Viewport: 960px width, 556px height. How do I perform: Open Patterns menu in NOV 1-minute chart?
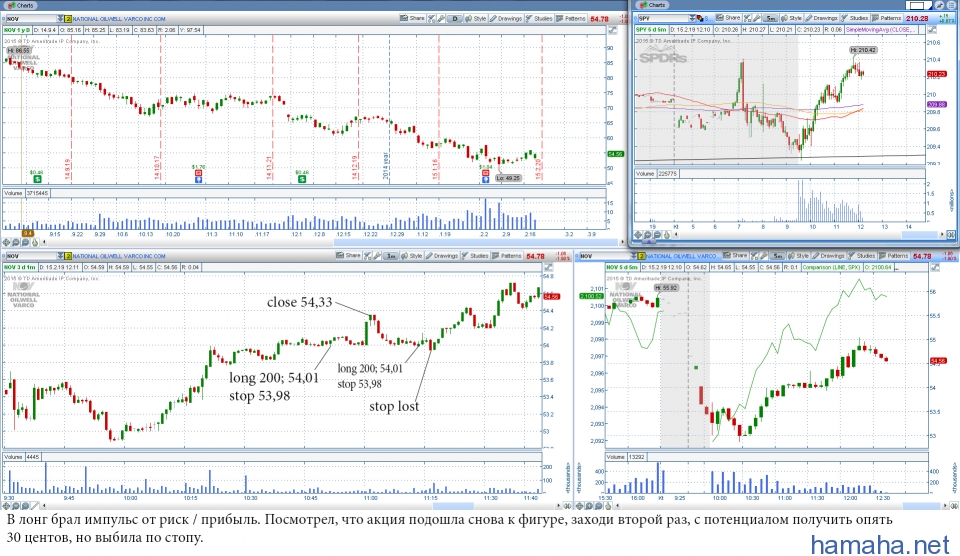click(x=507, y=256)
